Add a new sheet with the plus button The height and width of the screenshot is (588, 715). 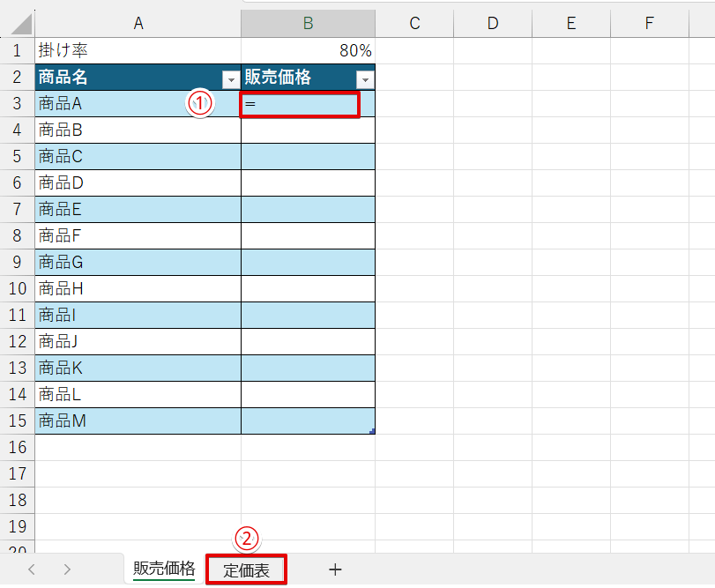(x=335, y=569)
